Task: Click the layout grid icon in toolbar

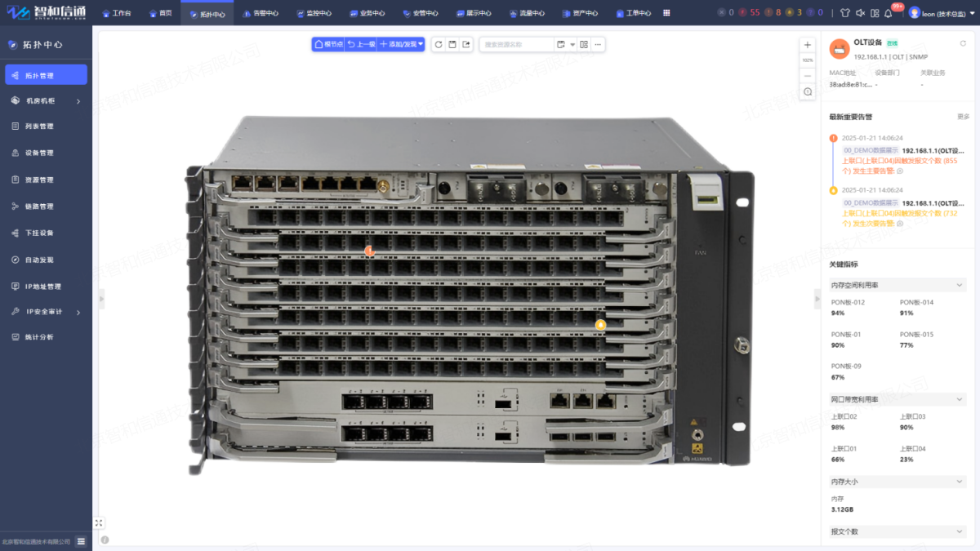Action: (585, 44)
